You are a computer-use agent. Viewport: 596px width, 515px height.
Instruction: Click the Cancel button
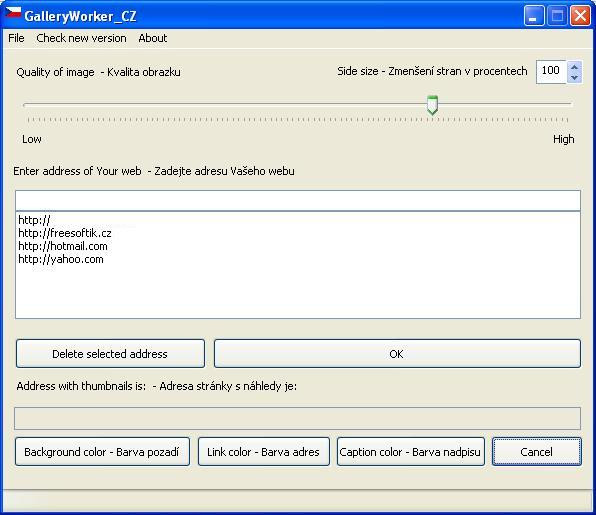coord(537,452)
